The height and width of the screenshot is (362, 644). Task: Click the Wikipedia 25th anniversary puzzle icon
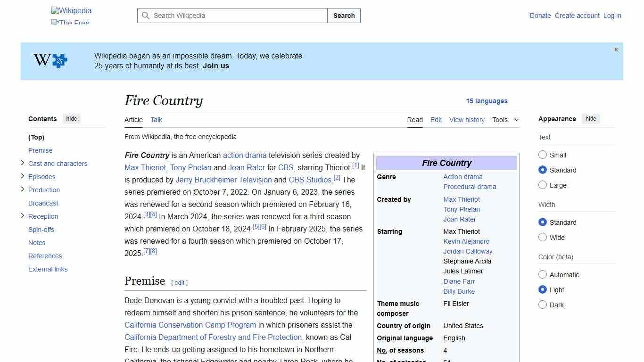coord(50,60)
